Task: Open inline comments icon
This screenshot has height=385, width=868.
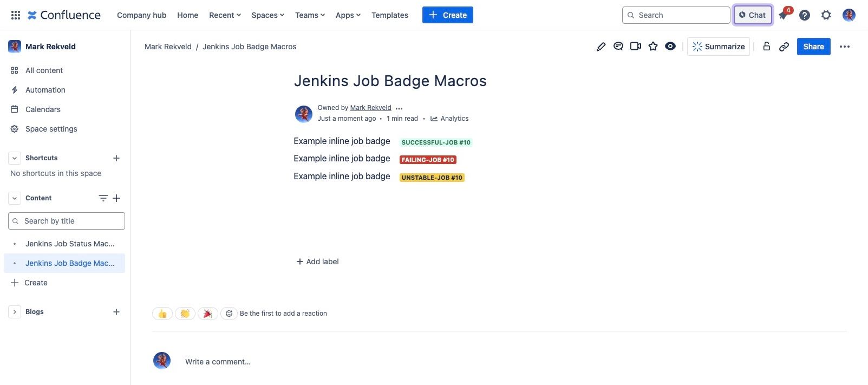Action: click(x=618, y=47)
